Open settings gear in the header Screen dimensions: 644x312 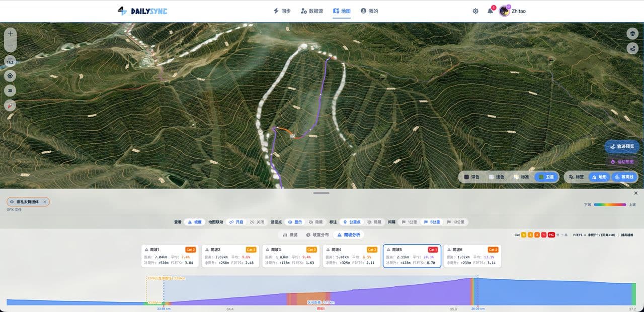point(475,11)
